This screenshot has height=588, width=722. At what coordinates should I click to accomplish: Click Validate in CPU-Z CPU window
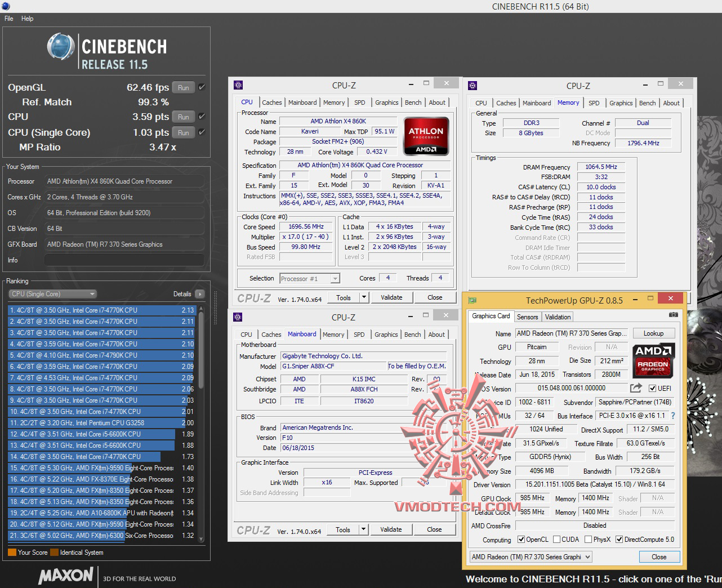click(391, 297)
